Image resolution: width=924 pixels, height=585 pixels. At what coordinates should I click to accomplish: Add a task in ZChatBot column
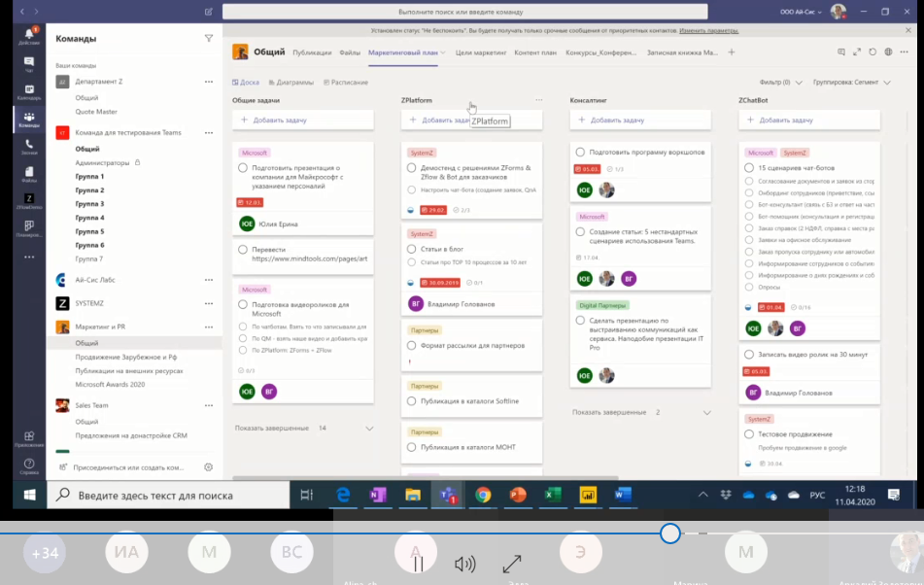click(809, 120)
